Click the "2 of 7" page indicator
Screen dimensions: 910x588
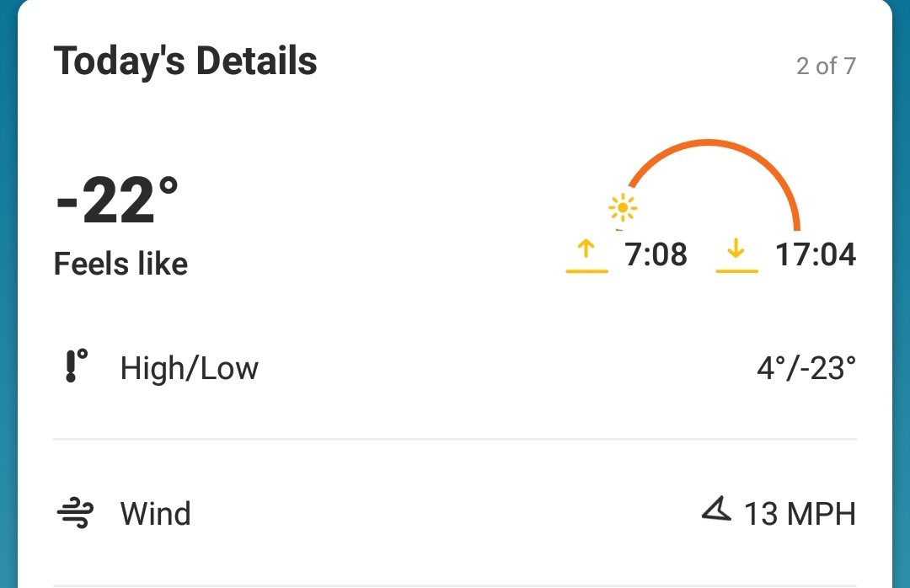826,66
